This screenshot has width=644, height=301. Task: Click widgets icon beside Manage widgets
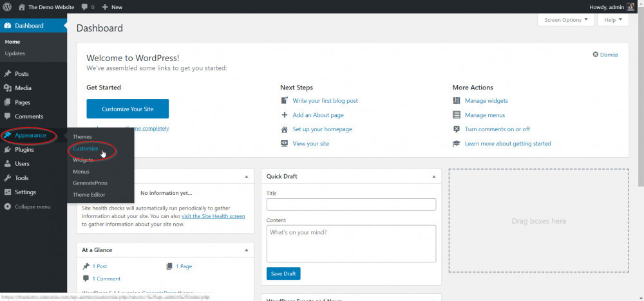[457, 100]
